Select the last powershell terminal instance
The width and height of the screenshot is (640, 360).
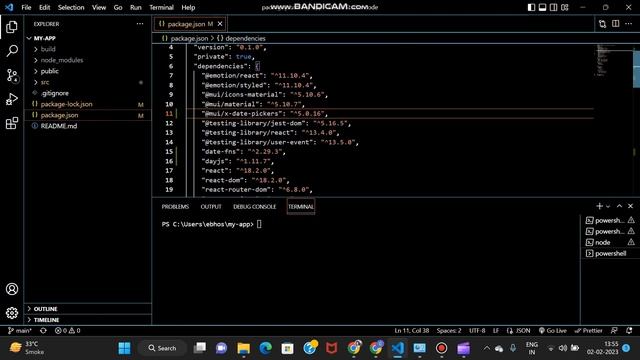[610, 253]
